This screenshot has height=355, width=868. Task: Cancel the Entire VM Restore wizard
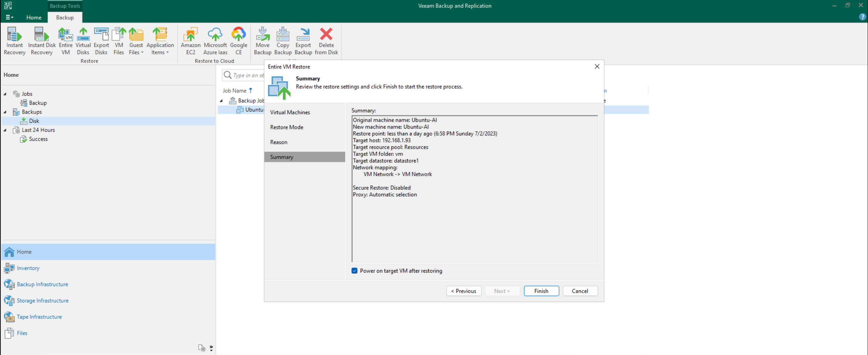tap(580, 291)
